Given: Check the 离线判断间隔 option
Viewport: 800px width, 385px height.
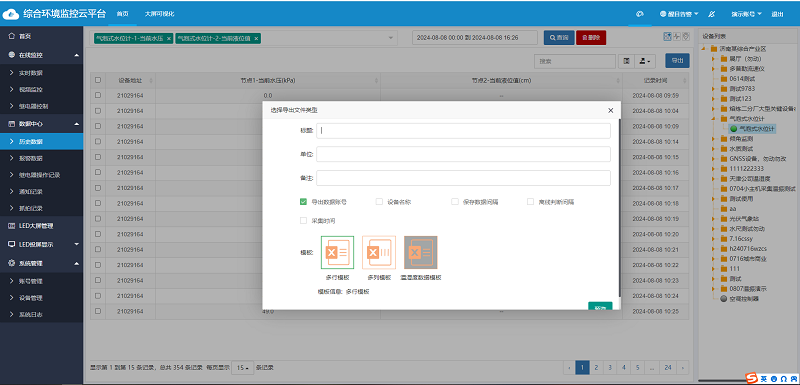Looking at the screenshot, I should (531, 201).
